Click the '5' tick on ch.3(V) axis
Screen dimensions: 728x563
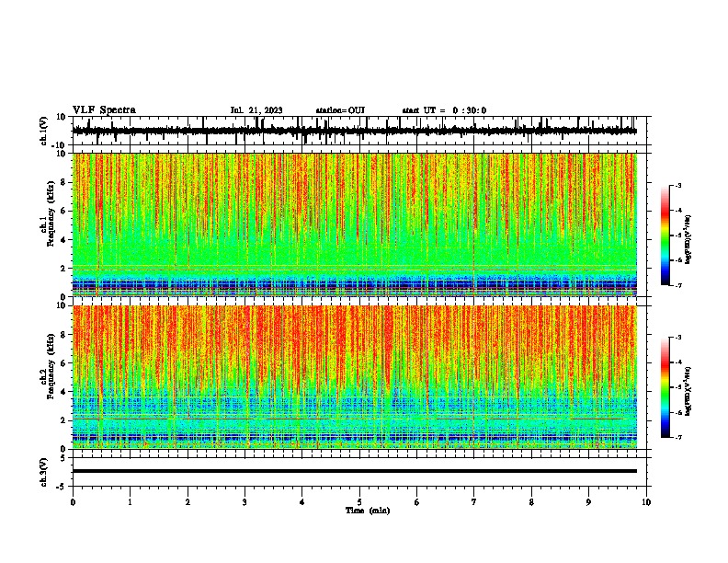(x=64, y=458)
